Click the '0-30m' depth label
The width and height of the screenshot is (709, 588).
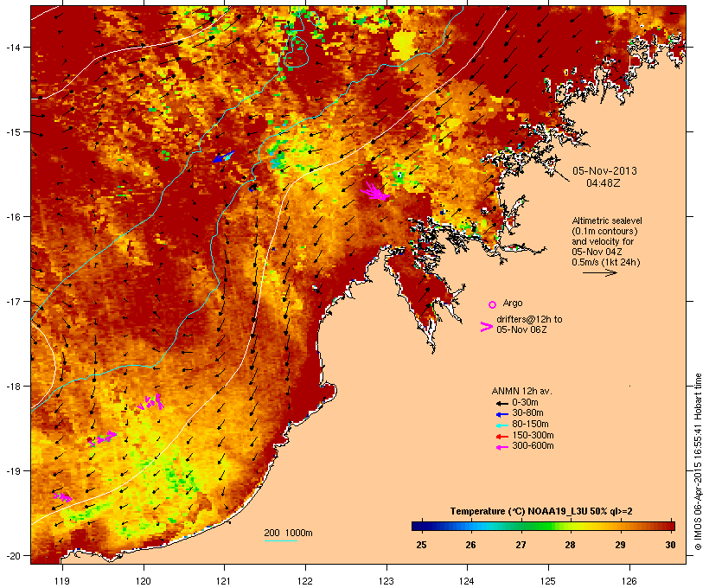click(x=525, y=403)
